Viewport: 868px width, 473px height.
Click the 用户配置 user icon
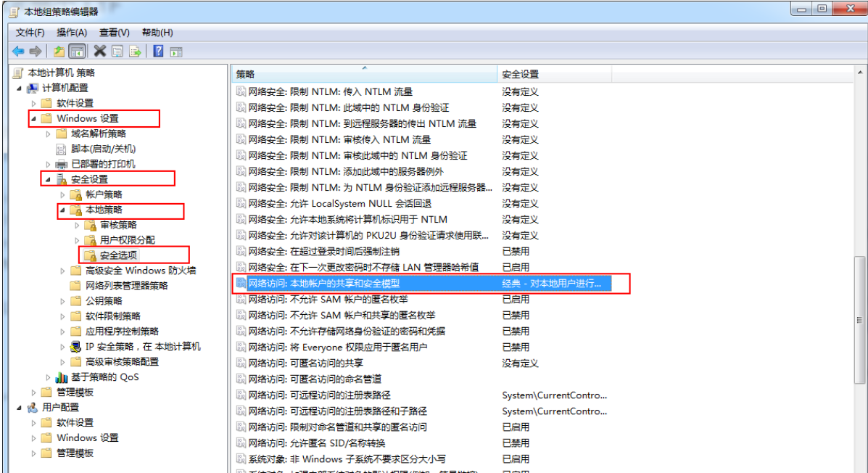point(33,408)
